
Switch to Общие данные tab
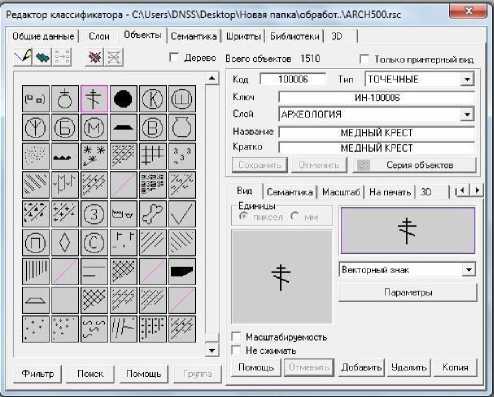click(43, 36)
